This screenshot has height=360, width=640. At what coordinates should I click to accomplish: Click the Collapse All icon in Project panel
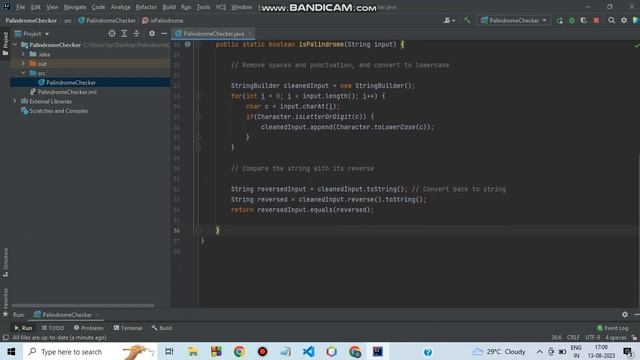(136, 33)
